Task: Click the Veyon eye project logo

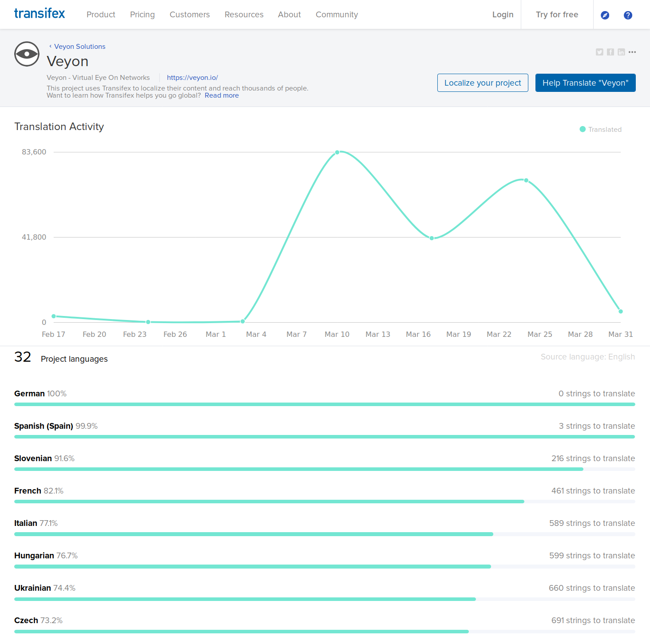Action: 27,54
